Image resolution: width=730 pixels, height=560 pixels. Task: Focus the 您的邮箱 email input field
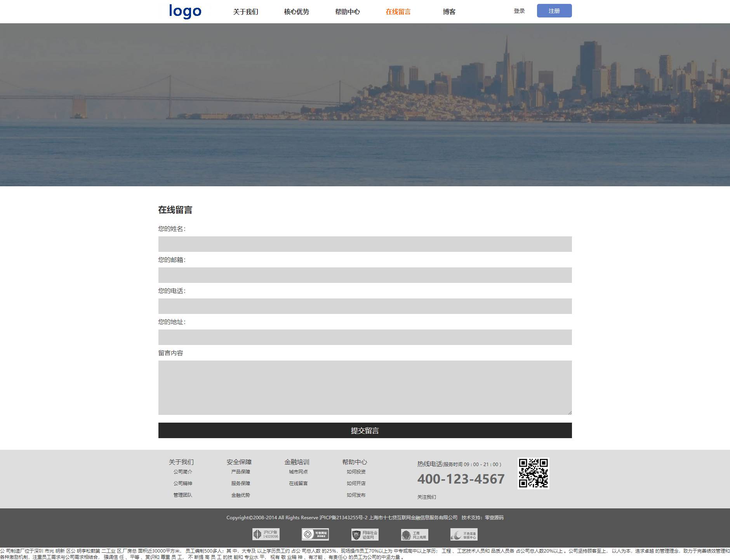point(365,275)
